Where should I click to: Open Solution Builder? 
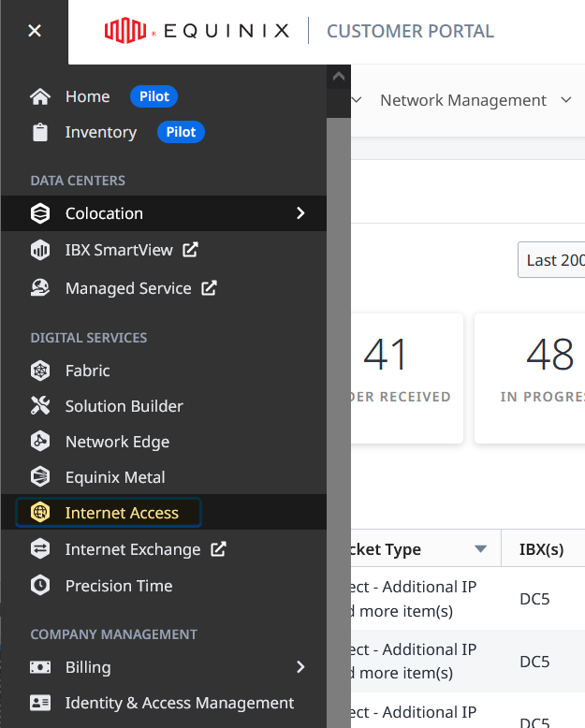click(124, 406)
